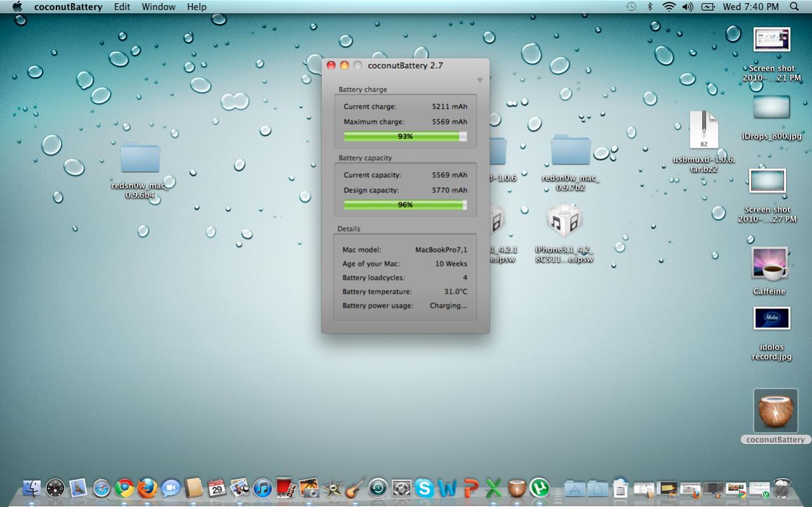Click the volume icon in menu bar
This screenshot has width=812, height=507.
(688, 6)
